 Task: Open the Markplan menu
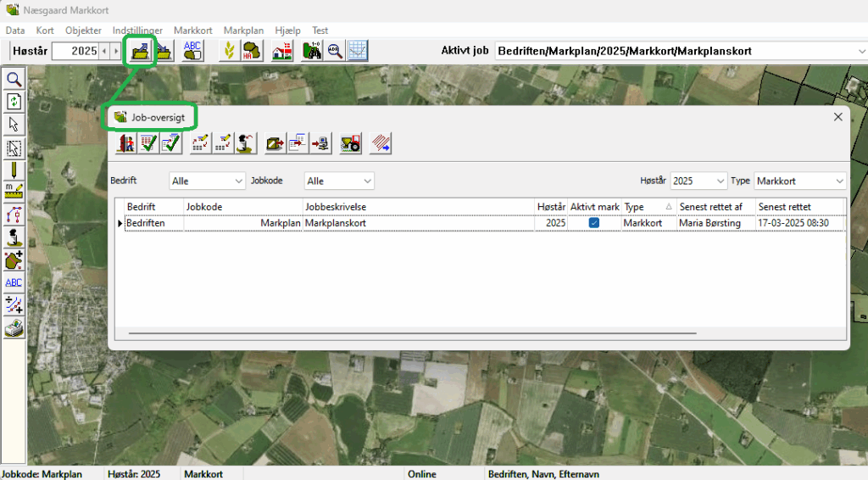[243, 30]
